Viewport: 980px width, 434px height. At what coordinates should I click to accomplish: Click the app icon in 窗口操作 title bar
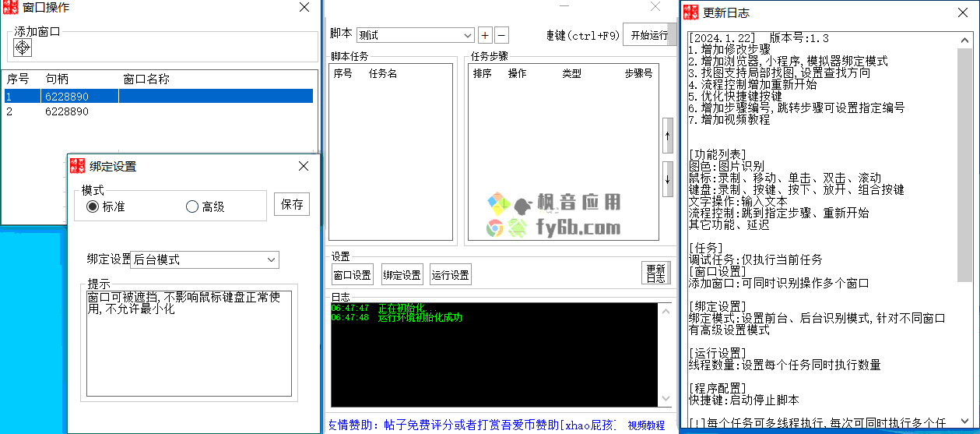point(11,8)
